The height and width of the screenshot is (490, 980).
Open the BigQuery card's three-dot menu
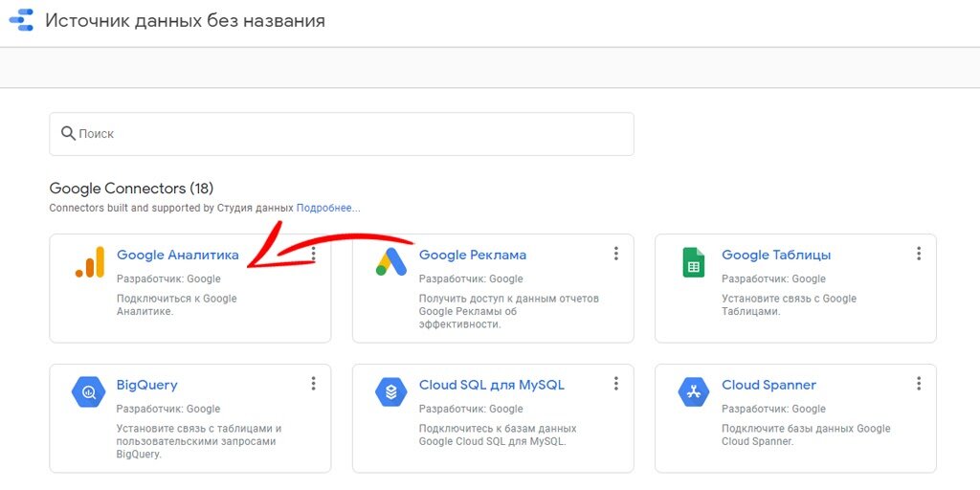tap(314, 383)
